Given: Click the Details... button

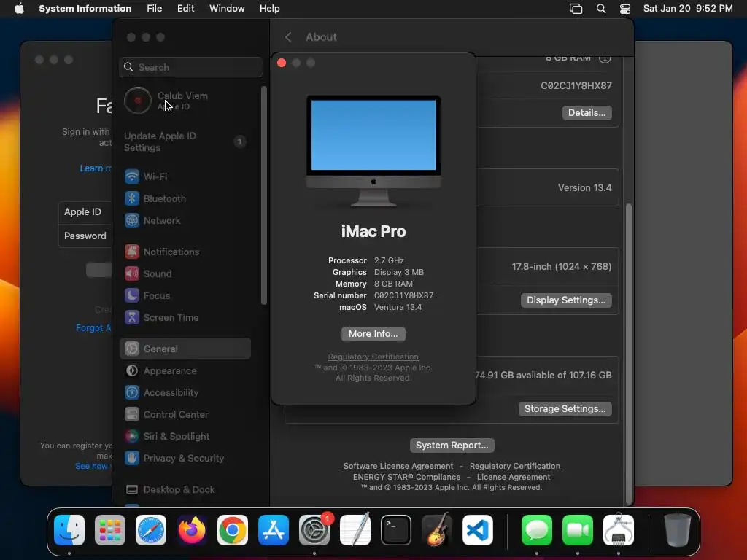Looking at the screenshot, I should [x=587, y=113].
